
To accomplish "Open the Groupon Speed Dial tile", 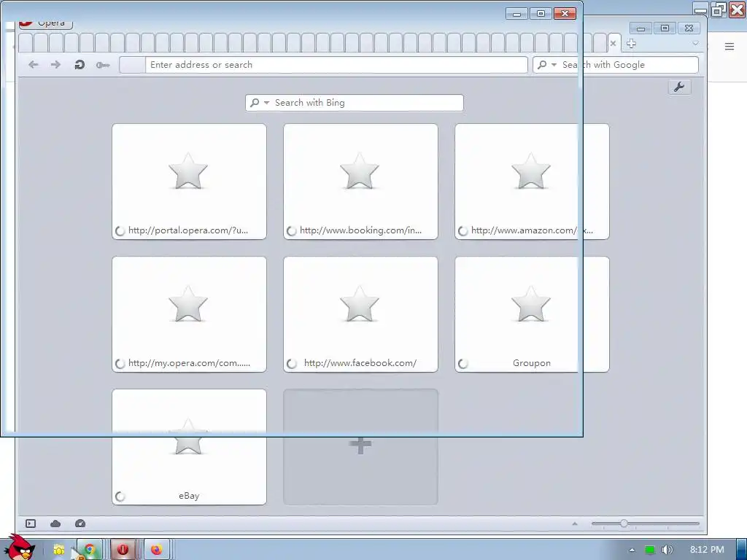I will click(x=532, y=314).
